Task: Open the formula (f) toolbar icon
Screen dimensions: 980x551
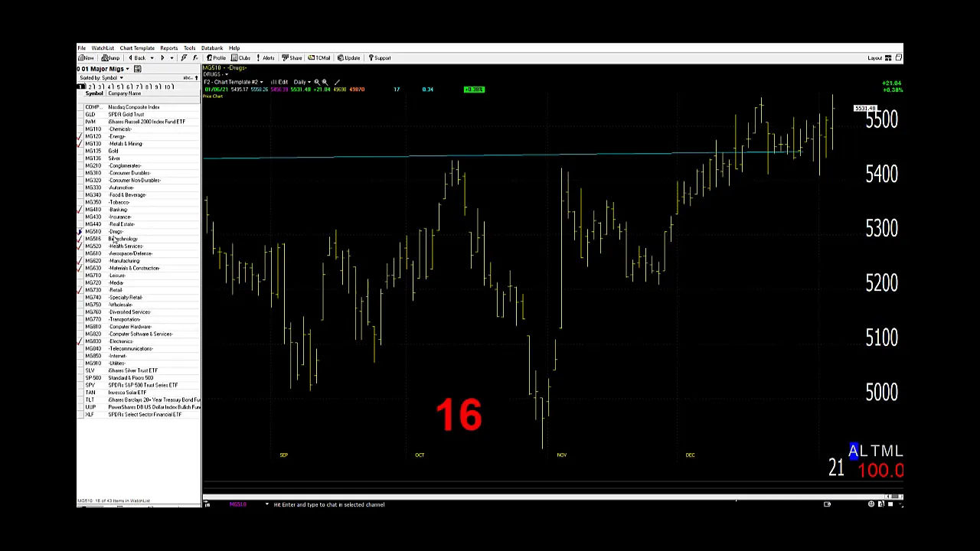Action: coord(195,58)
